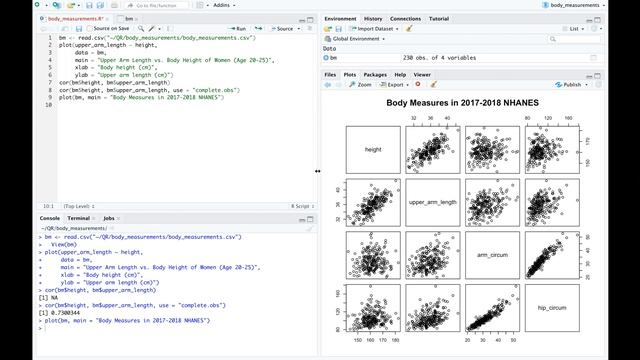This screenshot has width=640, height=360.
Task: Open the (Top Level) scope selector
Action: [79, 206]
